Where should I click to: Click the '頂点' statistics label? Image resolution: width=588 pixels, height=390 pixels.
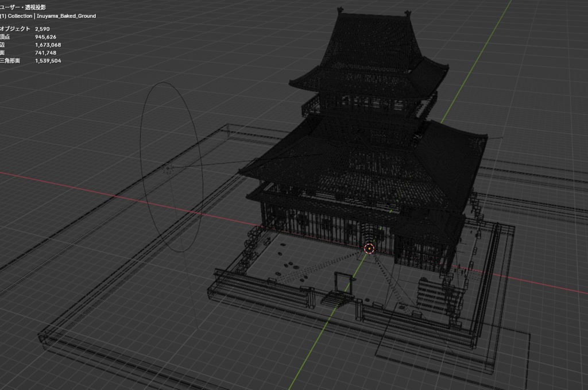click(5, 37)
